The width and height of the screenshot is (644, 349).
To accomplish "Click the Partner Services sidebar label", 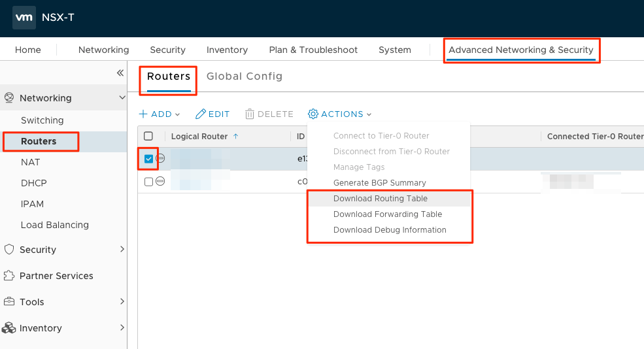I will tap(56, 276).
